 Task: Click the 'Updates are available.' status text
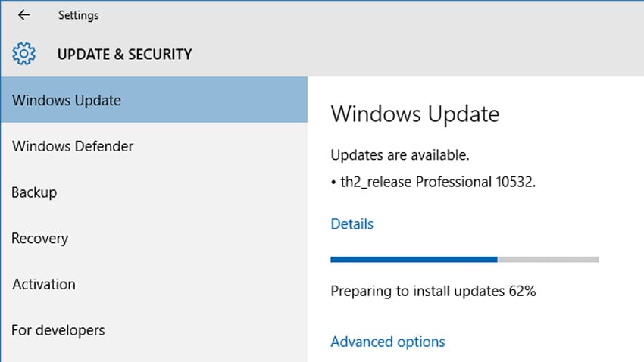[400, 155]
